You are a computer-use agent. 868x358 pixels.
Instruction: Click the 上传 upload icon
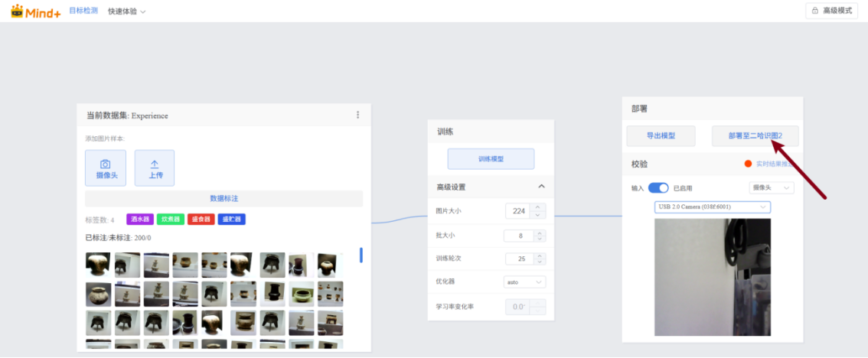point(155,164)
